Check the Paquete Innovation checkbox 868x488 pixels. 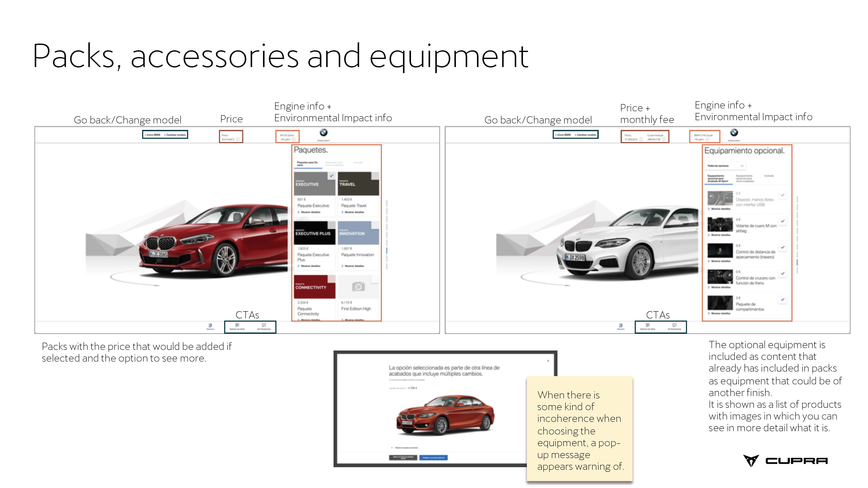(x=375, y=225)
